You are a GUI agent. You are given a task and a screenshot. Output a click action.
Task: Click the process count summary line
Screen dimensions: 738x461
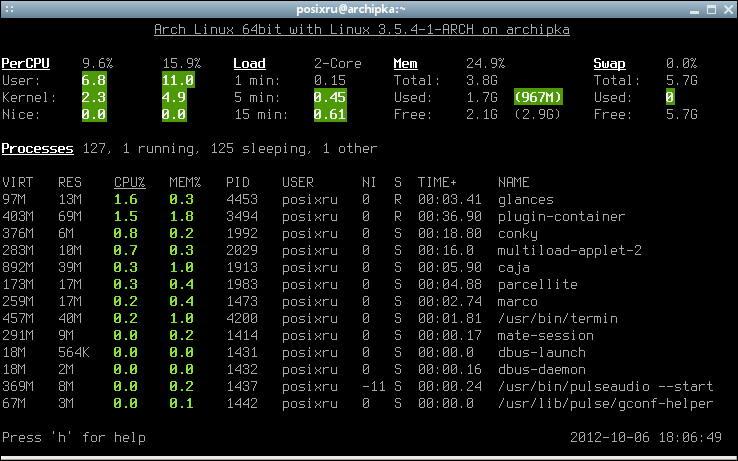[230, 149]
